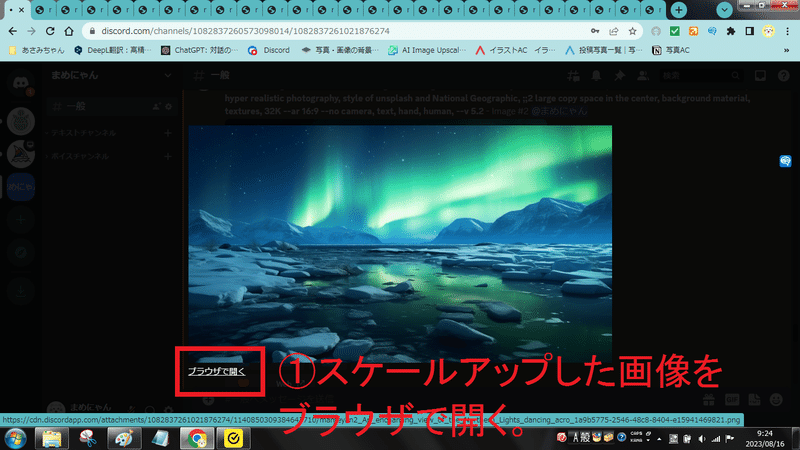Expand the bookmarks overflow chevron
Image resolution: width=800 pixels, height=450 pixels.
(786, 50)
